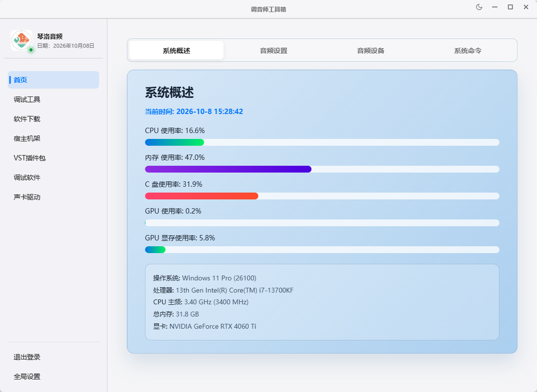
Task: Open 全局设置 global settings
Action: click(53, 376)
